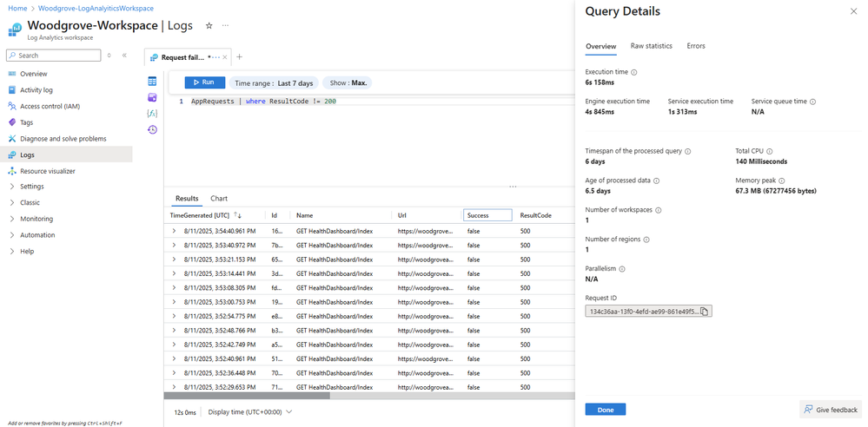Run the query

pos(204,82)
